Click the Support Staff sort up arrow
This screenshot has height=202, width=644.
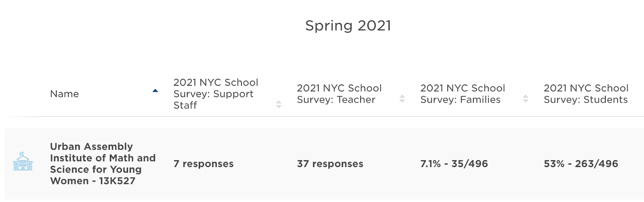coord(279,102)
